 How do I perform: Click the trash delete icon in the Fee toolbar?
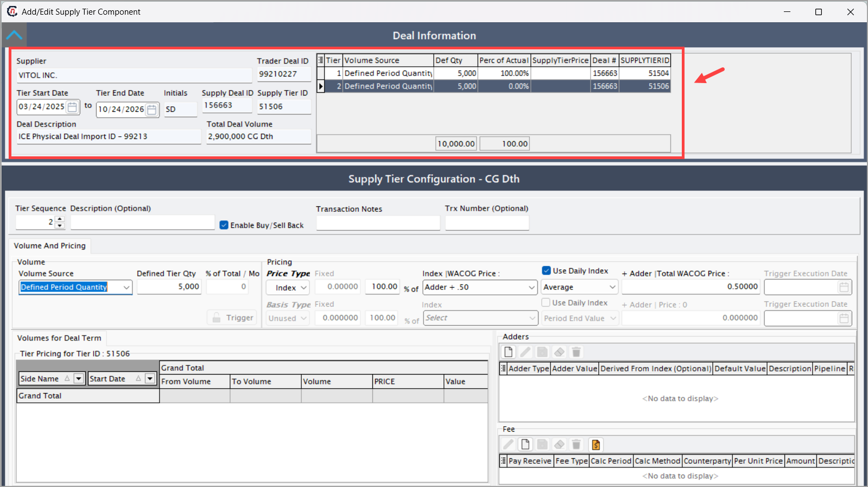[576, 445]
